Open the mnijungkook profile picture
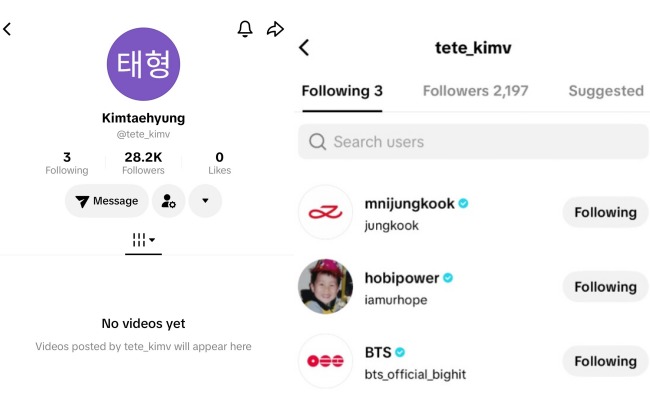 pyautogui.click(x=325, y=212)
